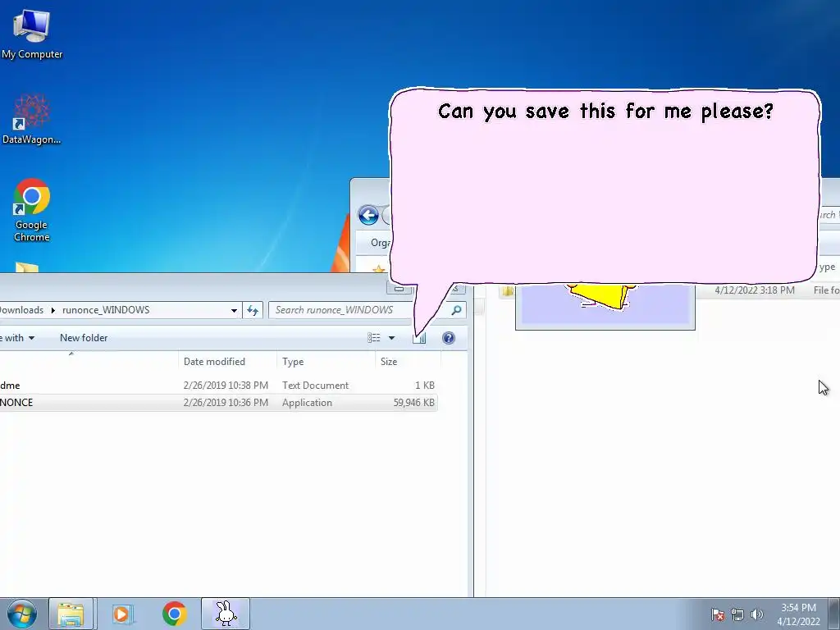Screen dimensions: 840x630
Task: Click refresh button beside runonce_WINDOWS address
Action: [x=253, y=310]
